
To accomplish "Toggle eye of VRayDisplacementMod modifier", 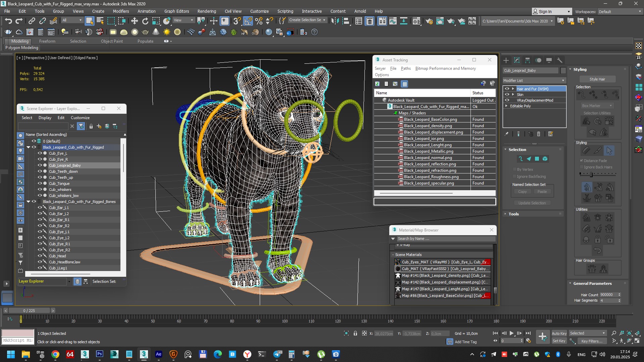I will pos(507,100).
